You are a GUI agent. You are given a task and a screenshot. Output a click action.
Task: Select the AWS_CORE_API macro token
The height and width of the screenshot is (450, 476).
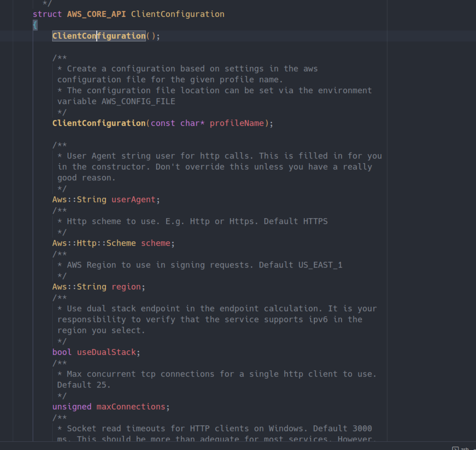pos(96,14)
